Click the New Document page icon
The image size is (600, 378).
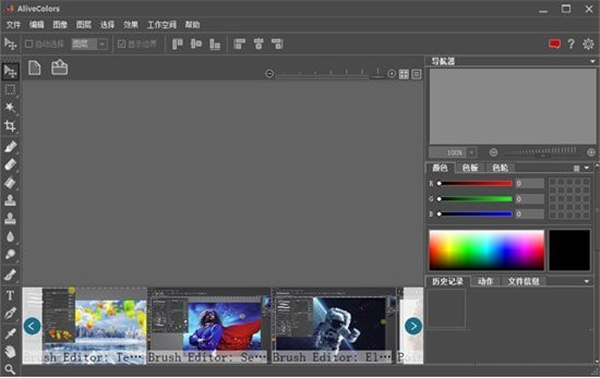pyautogui.click(x=34, y=68)
